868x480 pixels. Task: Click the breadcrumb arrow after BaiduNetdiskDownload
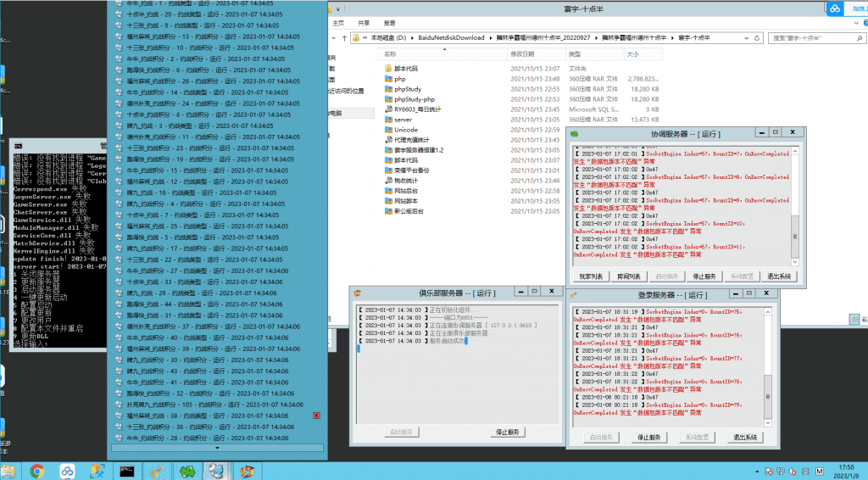click(489, 38)
